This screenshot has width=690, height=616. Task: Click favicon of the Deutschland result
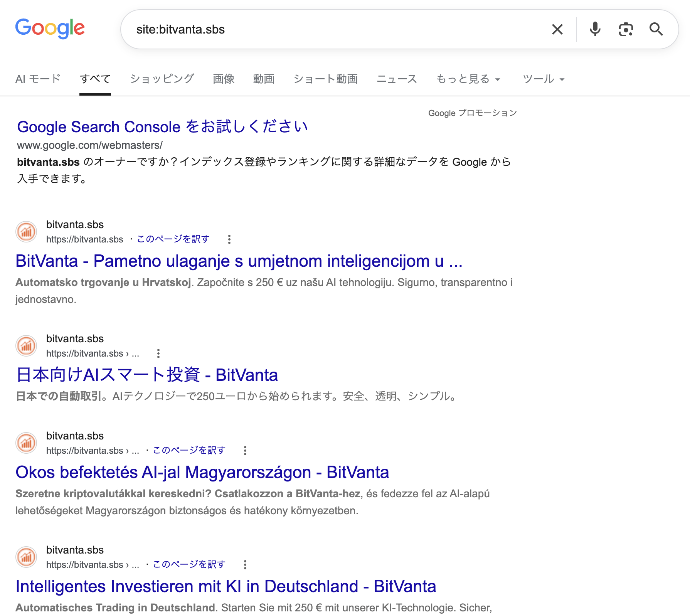pos(26,557)
